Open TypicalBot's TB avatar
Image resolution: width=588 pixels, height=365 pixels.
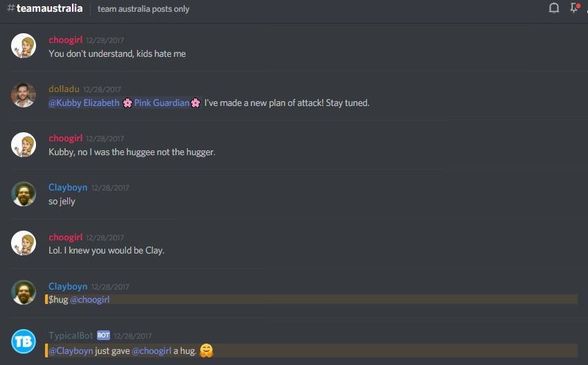pyautogui.click(x=24, y=341)
